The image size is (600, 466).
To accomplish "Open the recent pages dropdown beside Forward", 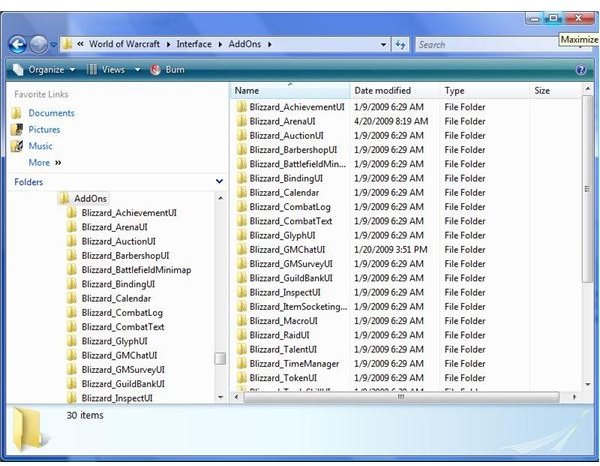I will (54, 45).
